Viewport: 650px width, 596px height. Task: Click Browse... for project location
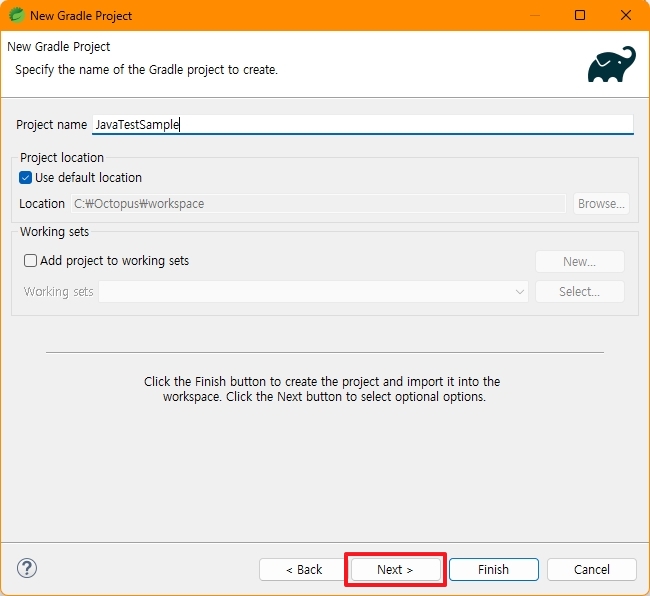point(601,204)
